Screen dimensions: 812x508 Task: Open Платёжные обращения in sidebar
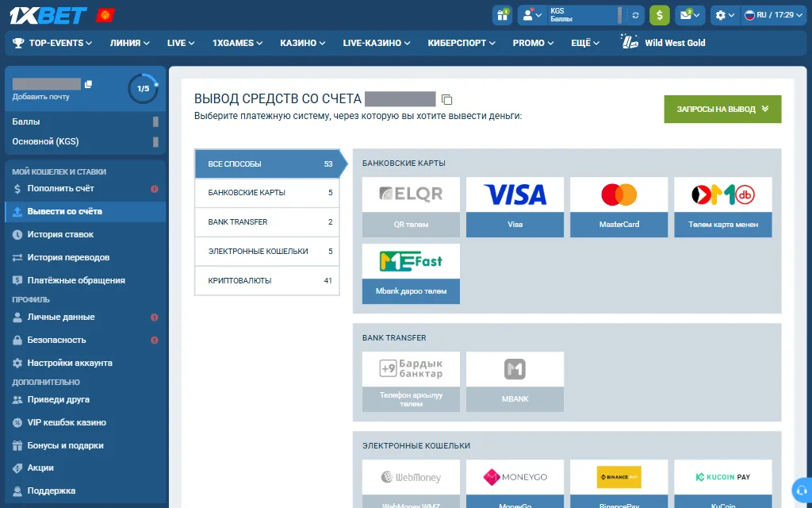point(86,280)
